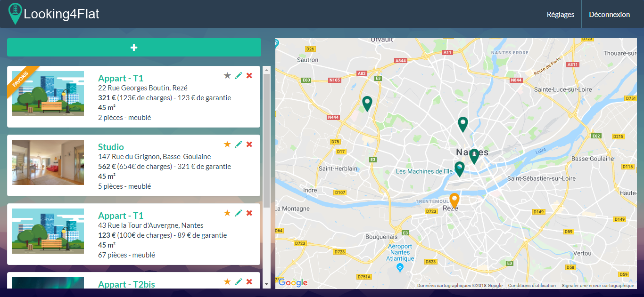Image resolution: width=644 pixels, height=297 pixels.
Task: Delete the Rue Georges Boutin listing
Action: pos(249,76)
